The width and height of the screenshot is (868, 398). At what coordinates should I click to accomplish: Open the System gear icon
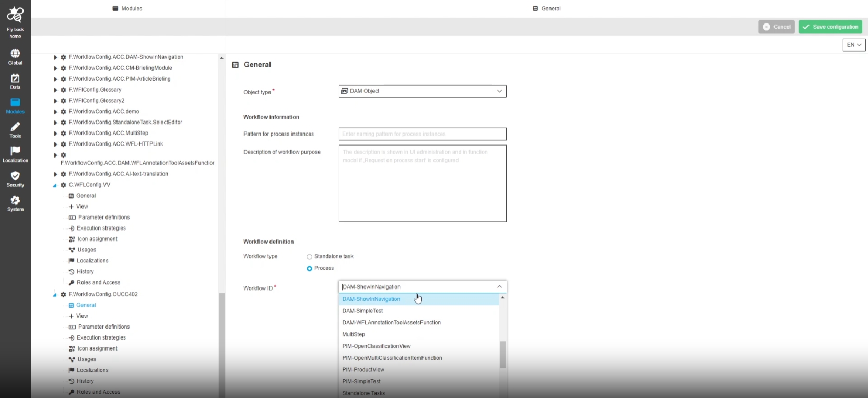pyautogui.click(x=15, y=201)
